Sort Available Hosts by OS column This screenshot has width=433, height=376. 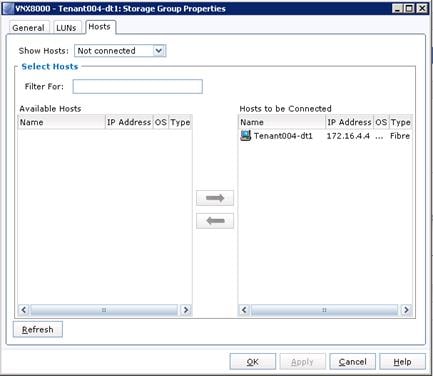click(161, 122)
